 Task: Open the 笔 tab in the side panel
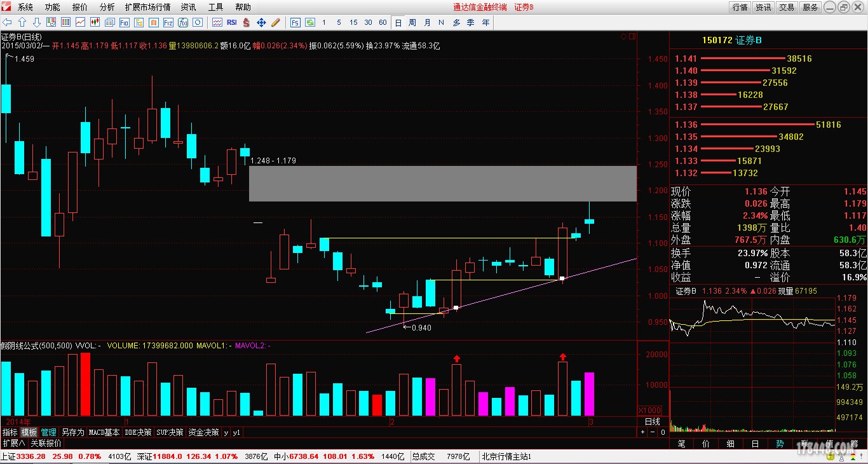click(681, 444)
